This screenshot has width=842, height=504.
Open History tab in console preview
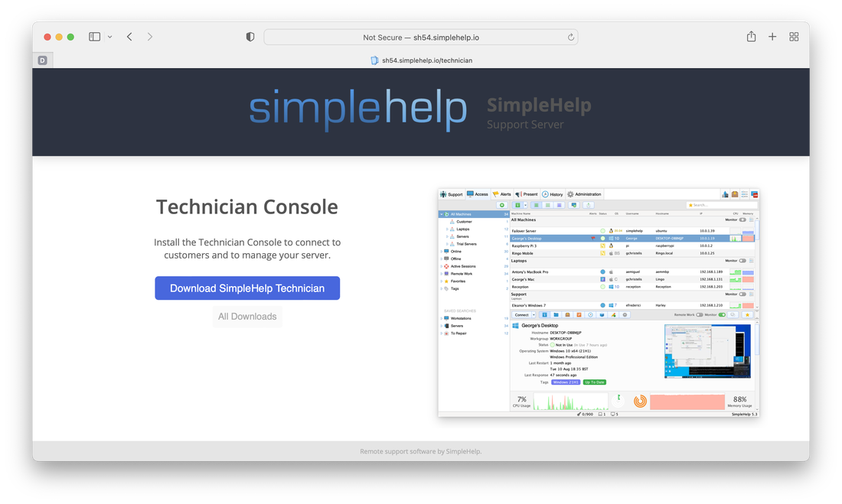tap(553, 194)
